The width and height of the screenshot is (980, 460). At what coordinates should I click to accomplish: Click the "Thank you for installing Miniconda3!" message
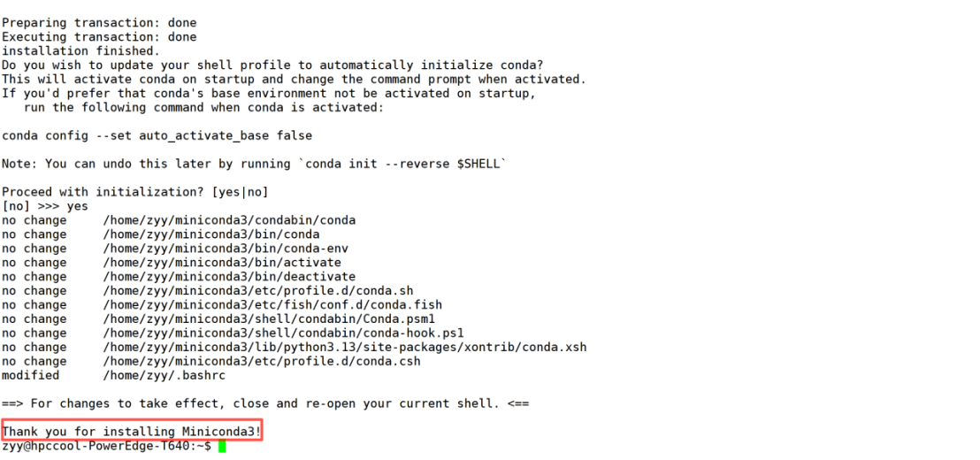tap(133, 432)
